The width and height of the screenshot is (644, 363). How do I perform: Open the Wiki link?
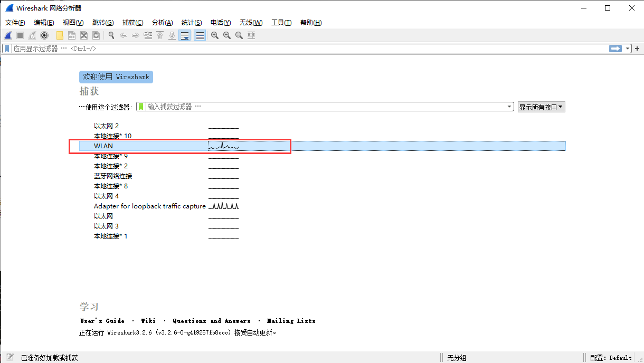[148, 321]
